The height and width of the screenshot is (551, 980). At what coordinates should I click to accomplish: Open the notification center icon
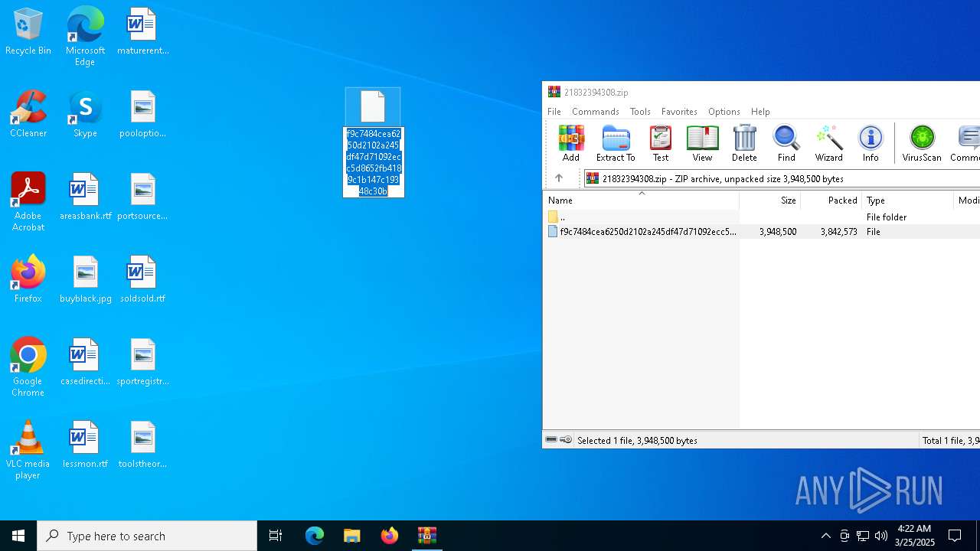[955, 536]
